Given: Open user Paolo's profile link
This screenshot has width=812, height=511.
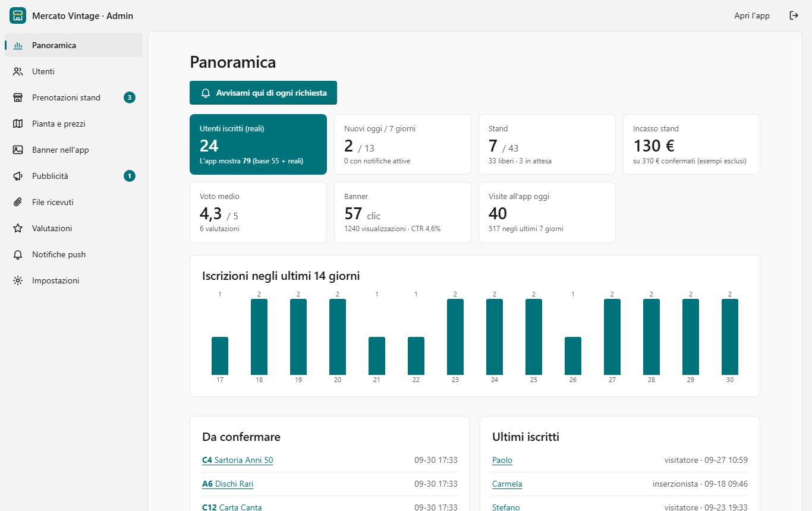Looking at the screenshot, I should (x=502, y=460).
